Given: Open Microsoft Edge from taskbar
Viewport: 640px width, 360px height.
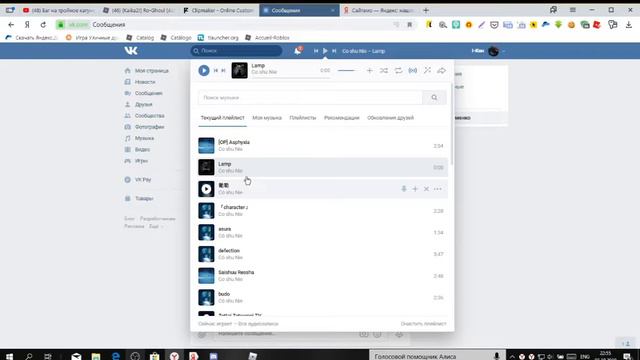Looking at the screenshot, I should [x=116, y=356].
